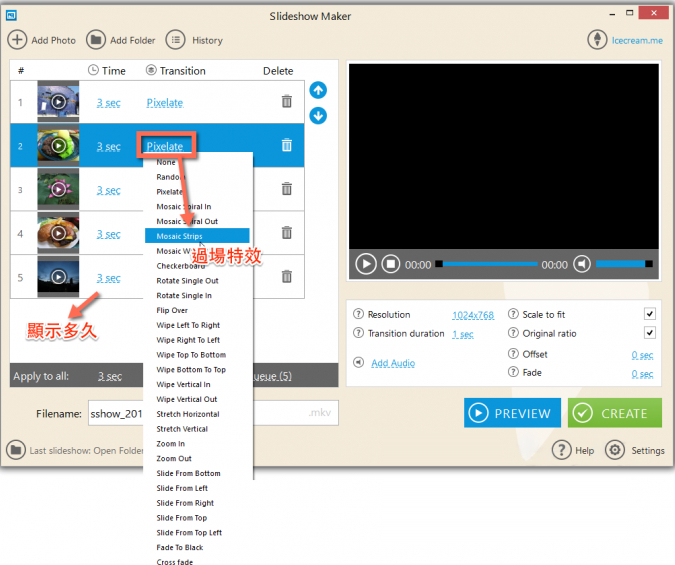Image resolution: width=675 pixels, height=565 pixels.
Task: Open the Icecream.me link
Action: [x=637, y=40]
